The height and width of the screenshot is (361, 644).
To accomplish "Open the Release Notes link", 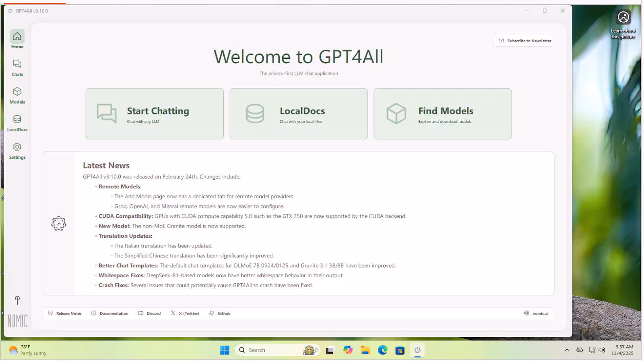I will pyautogui.click(x=65, y=313).
